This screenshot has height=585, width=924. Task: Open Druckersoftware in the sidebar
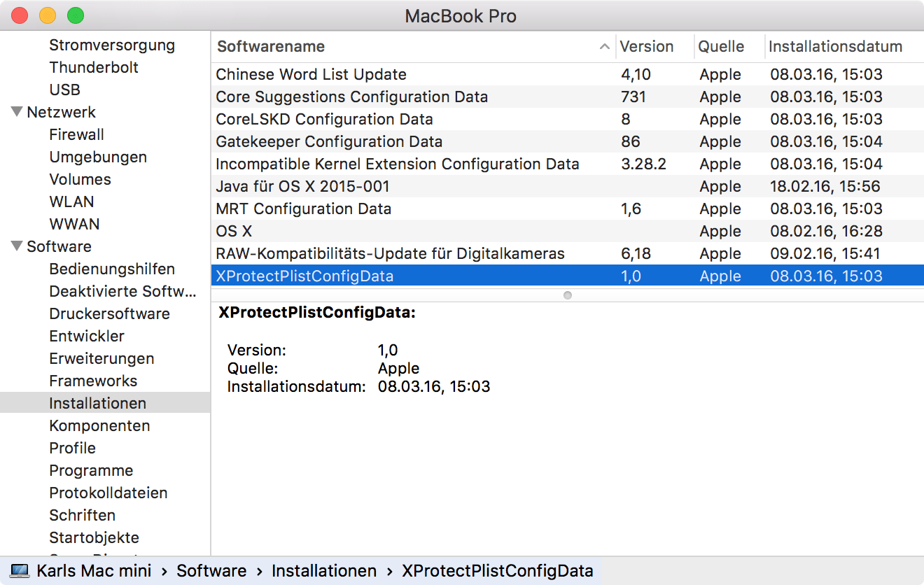(109, 313)
